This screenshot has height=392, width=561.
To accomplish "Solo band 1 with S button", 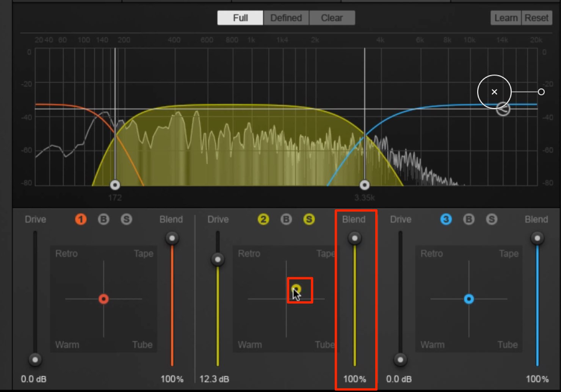I will click(x=126, y=219).
